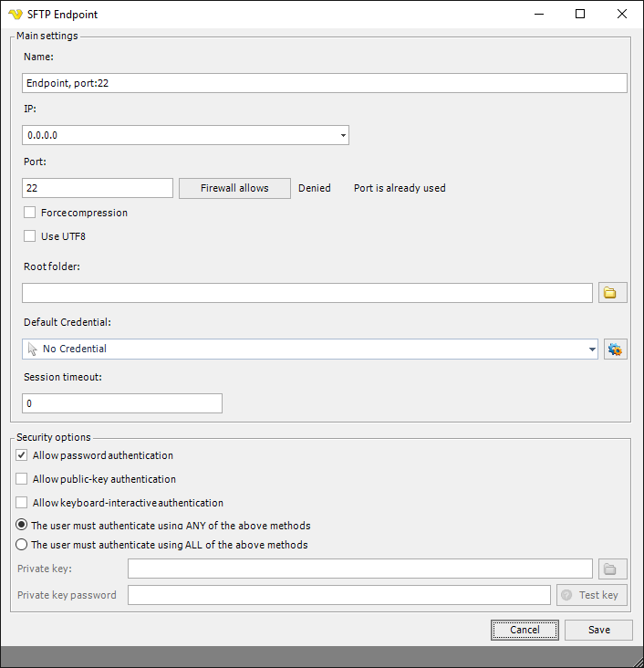The height and width of the screenshot is (668, 644).
Task: Expand the IP address dropdown
Action: coord(343,136)
